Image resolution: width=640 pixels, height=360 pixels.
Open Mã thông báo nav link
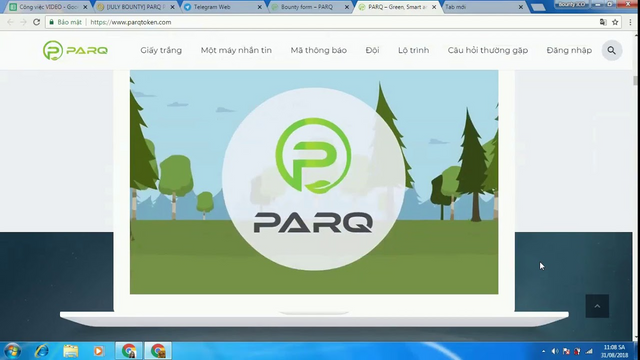click(319, 50)
